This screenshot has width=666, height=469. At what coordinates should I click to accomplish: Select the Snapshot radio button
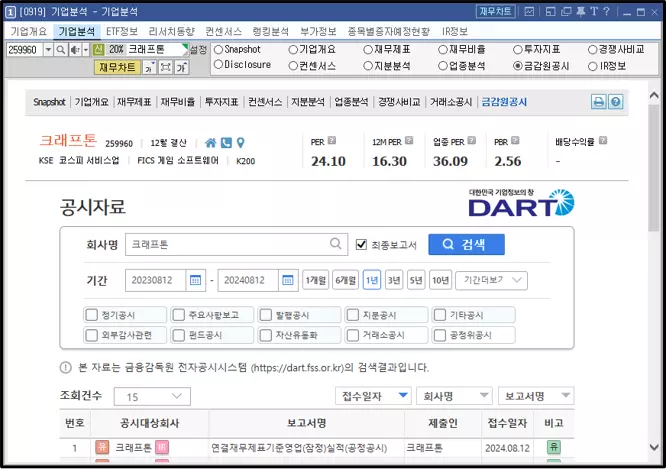pyautogui.click(x=218, y=50)
